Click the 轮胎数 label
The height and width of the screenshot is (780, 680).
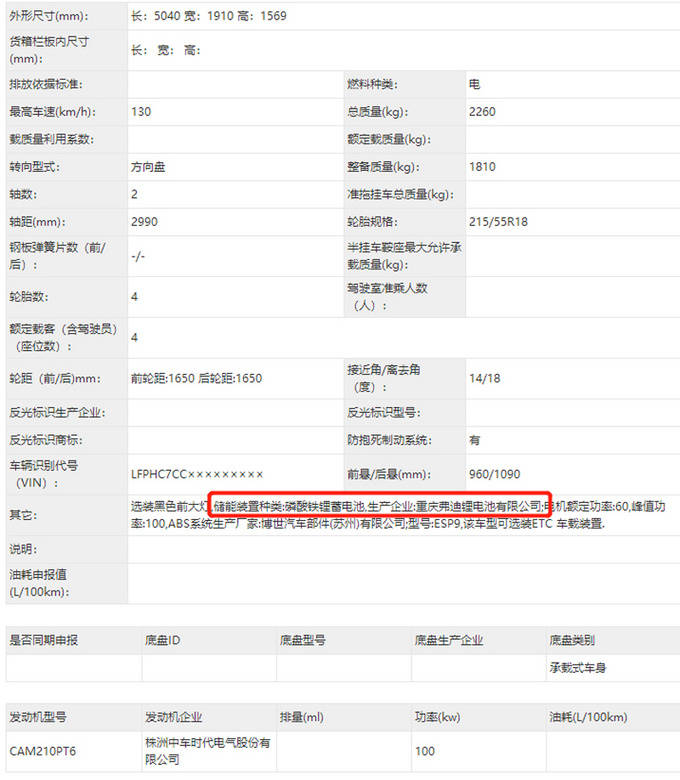(x=28, y=297)
